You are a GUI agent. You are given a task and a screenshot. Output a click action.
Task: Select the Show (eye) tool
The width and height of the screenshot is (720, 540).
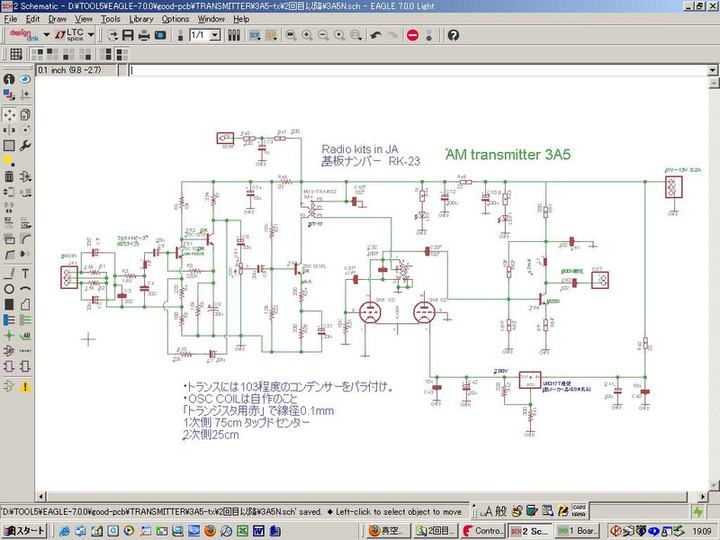coord(26,79)
